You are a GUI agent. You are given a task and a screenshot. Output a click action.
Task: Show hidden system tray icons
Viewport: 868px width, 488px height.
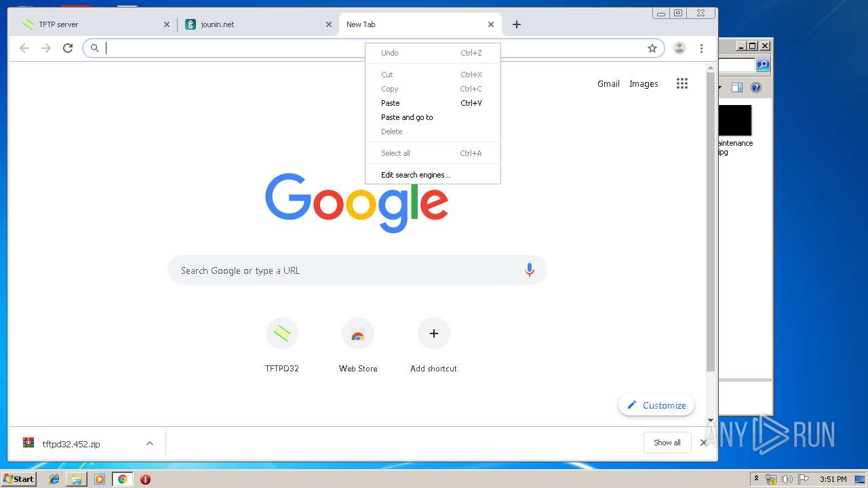[x=756, y=479]
